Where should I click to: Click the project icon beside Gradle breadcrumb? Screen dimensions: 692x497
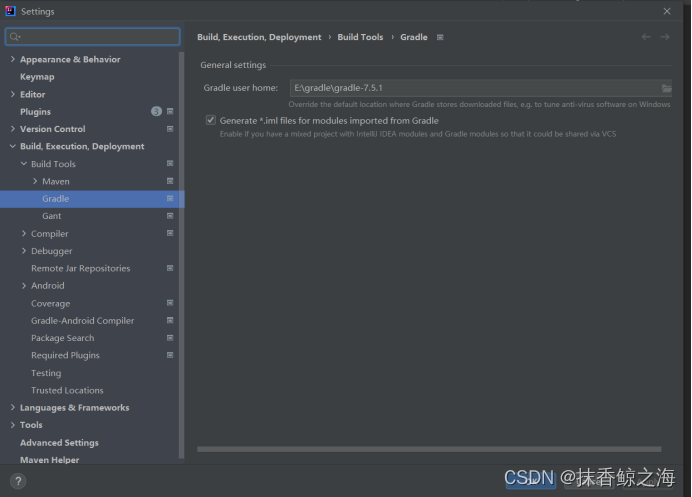pos(440,38)
